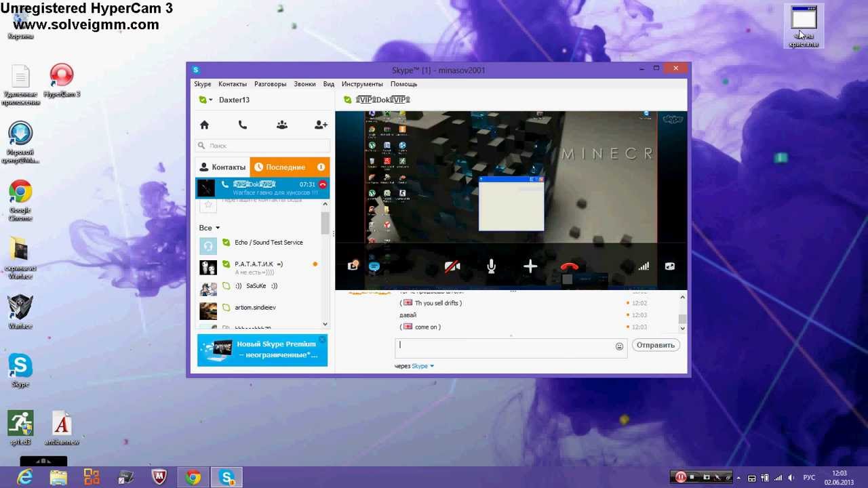868x488 pixels.
Task: Close the Skype Premium ad banner
Action: click(x=323, y=339)
